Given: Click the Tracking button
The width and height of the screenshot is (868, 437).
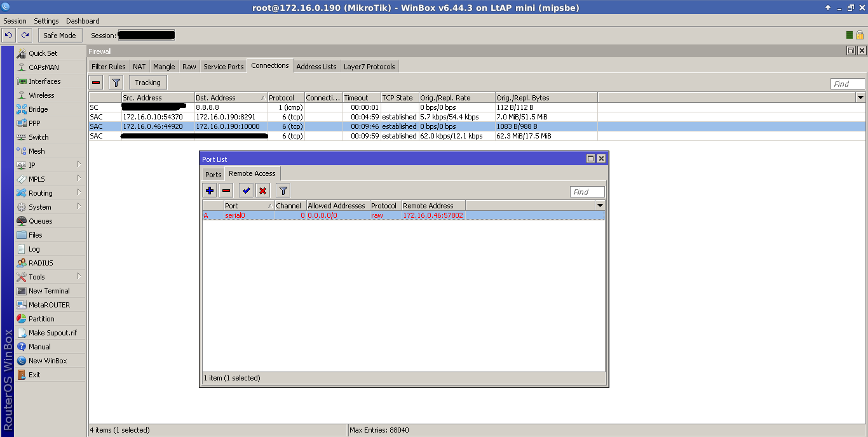Looking at the screenshot, I should tap(147, 82).
